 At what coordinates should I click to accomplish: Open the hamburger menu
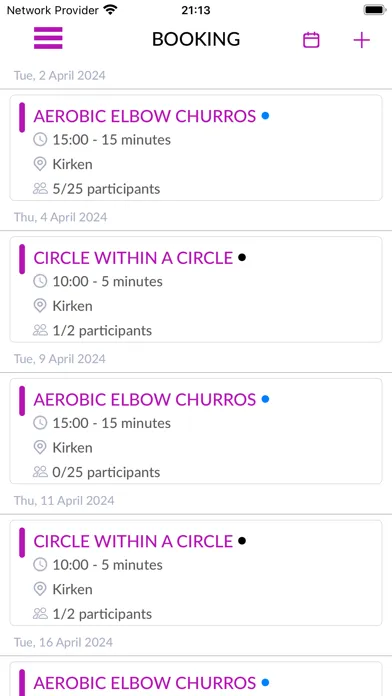[48, 38]
